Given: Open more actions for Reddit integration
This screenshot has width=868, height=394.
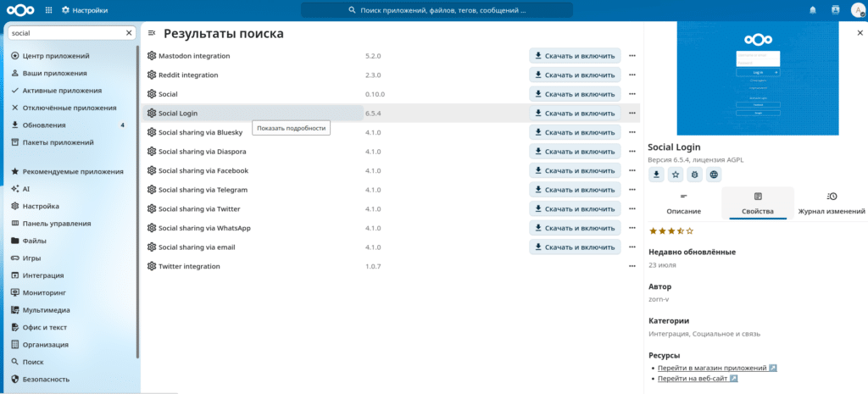Looking at the screenshot, I should click(632, 75).
